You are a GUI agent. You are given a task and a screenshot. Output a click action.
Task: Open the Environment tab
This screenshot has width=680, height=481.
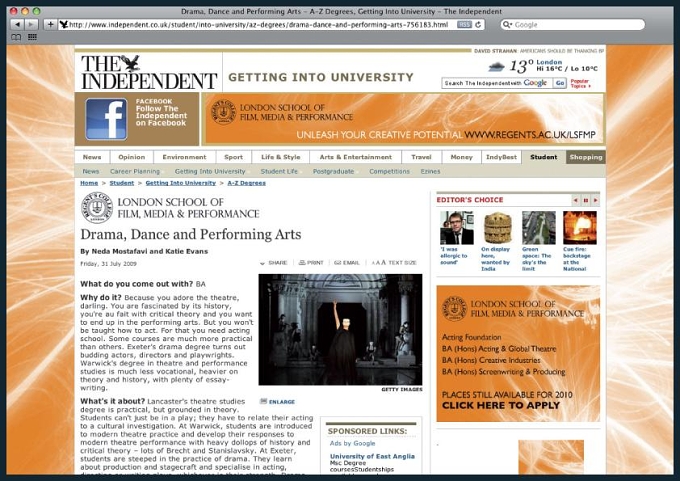tap(184, 157)
